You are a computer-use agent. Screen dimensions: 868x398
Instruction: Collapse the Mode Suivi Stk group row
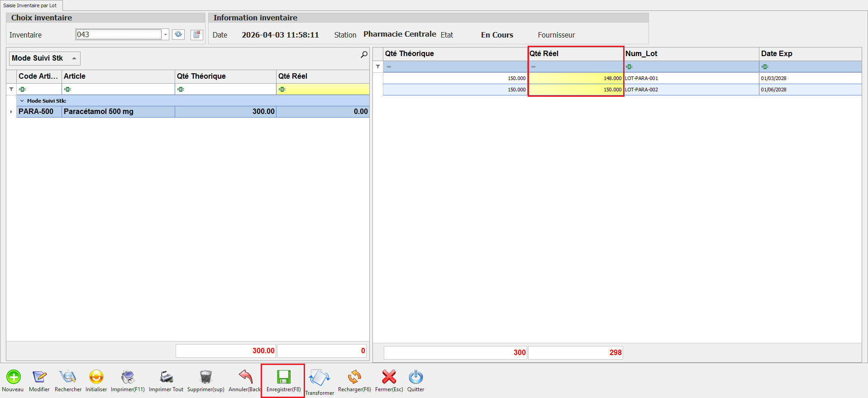pyautogui.click(x=22, y=101)
